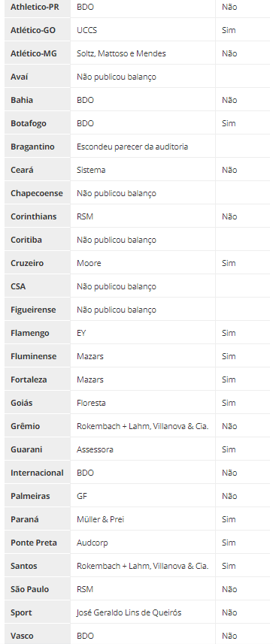Click the Palmeiras team cell
The height and width of the screenshot is (644, 273).
(38, 496)
